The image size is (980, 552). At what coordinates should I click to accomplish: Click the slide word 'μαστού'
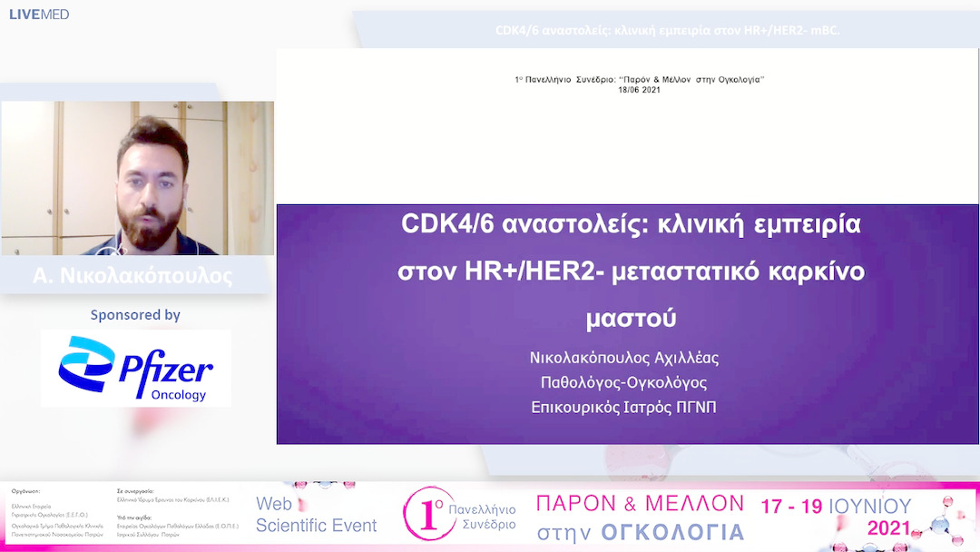click(x=632, y=318)
